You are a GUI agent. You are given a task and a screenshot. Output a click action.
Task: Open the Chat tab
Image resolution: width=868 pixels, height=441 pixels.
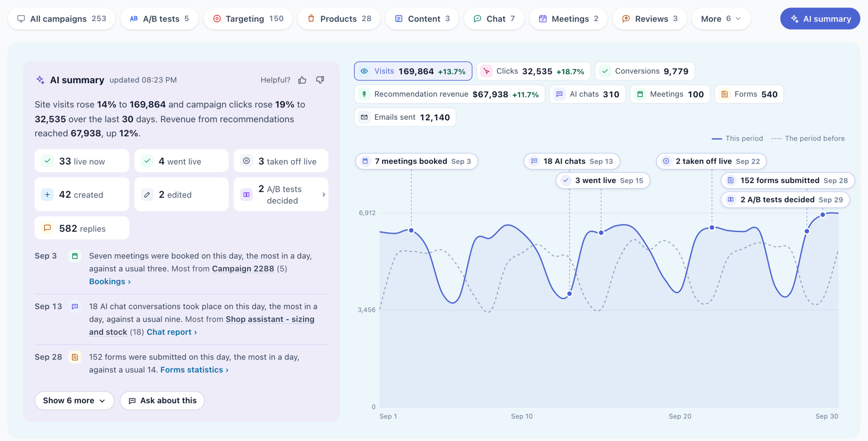click(494, 19)
